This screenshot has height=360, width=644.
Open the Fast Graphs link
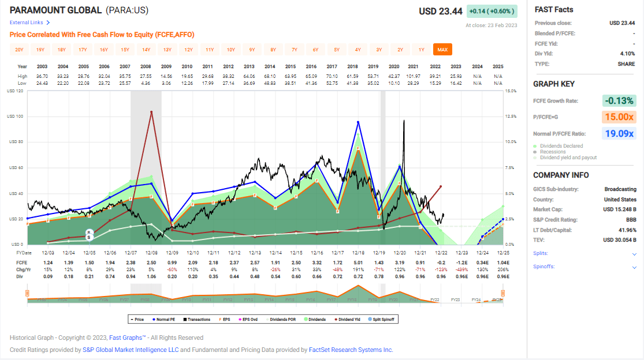coord(127,338)
